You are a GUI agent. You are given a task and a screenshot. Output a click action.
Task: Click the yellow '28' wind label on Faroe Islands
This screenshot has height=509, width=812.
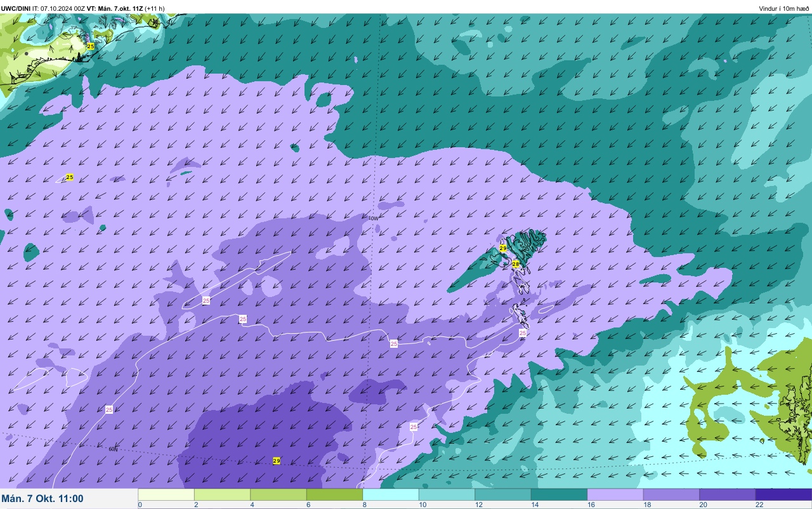[x=516, y=263]
